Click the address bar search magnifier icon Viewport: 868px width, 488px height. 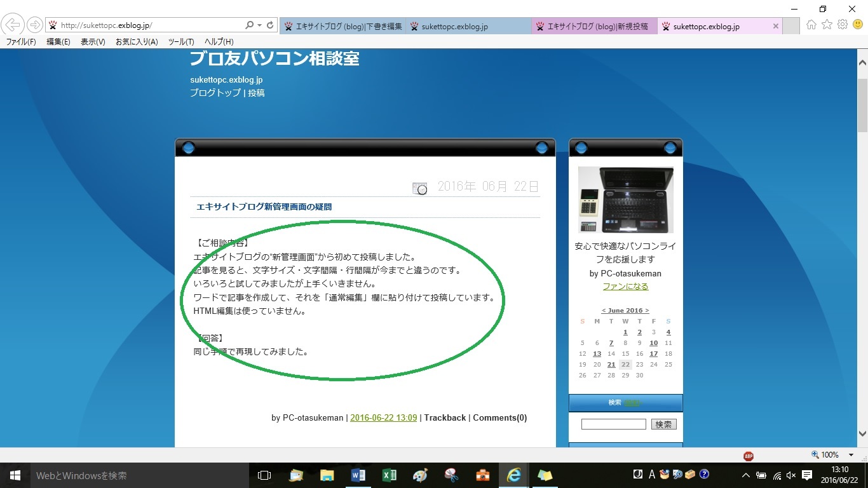(x=250, y=25)
